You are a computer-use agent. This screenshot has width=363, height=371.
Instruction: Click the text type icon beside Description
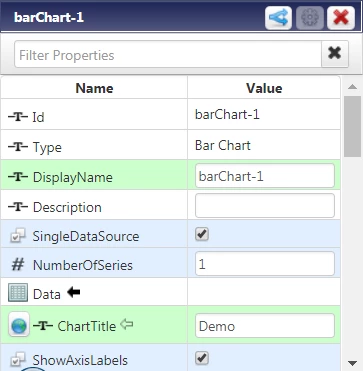(x=18, y=207)
